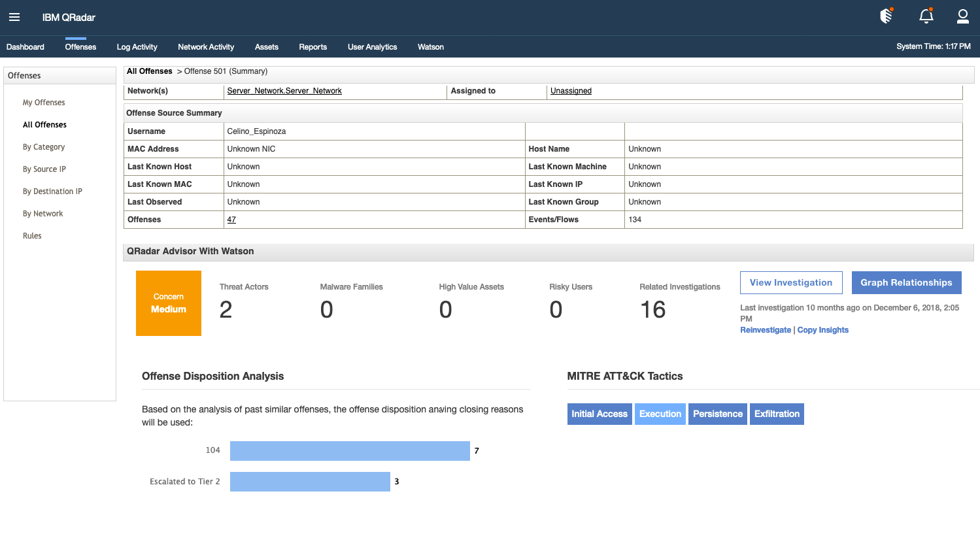The width and height of the screenshot is (980, 551).
Task: Select the Execution tactic
Action: point(660,414)
